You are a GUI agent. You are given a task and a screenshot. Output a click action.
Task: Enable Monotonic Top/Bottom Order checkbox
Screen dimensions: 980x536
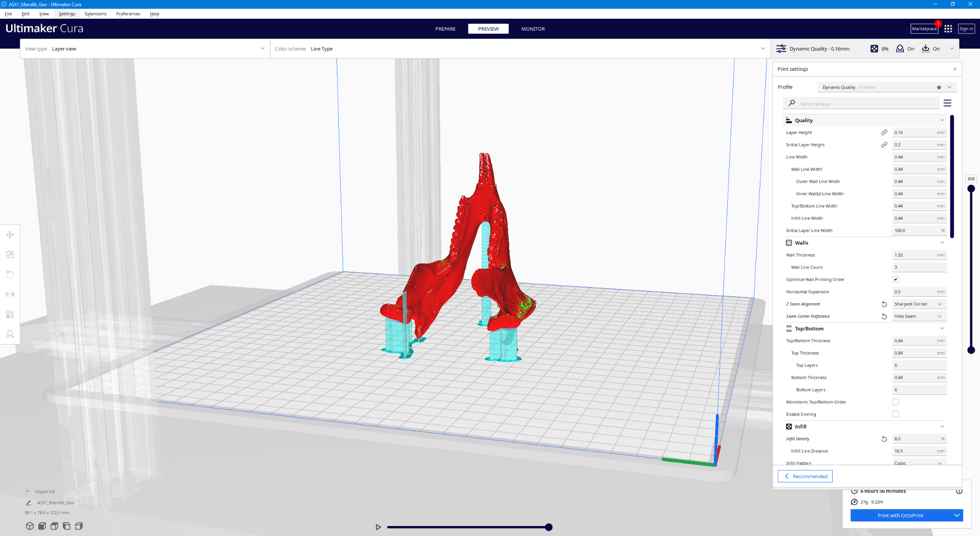pyautogui.click(x=895, y=402)
